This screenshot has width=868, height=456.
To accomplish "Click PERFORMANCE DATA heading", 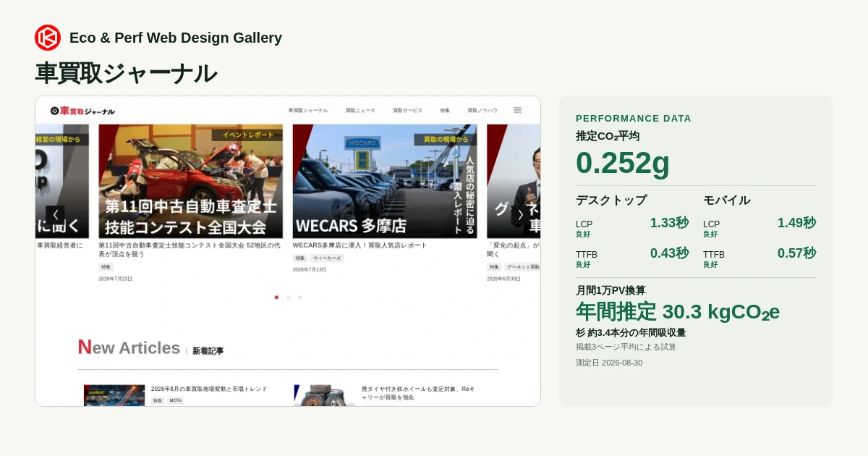I will pos(634,118).
